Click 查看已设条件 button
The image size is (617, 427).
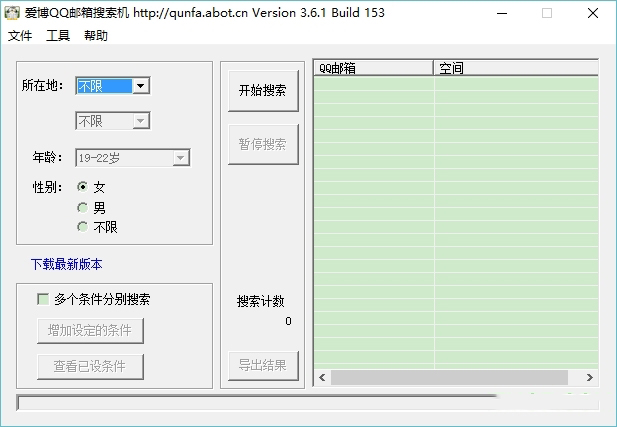tap(90, 366)
